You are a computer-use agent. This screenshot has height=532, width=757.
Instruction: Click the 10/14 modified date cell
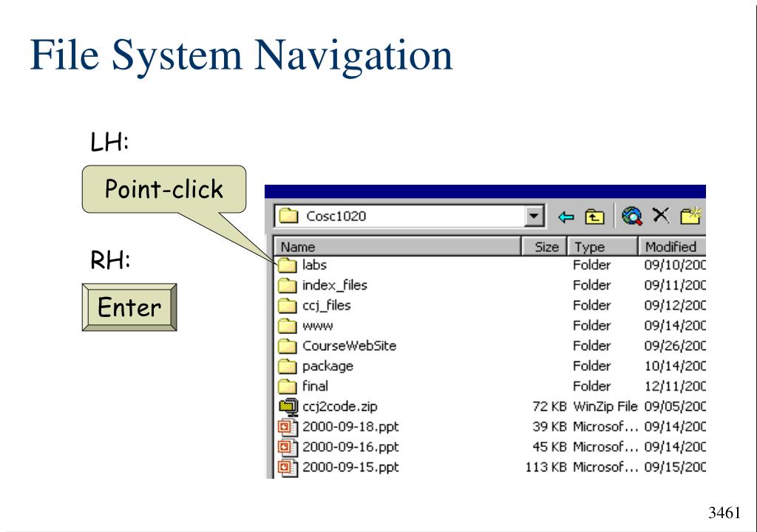coord(674,366)
